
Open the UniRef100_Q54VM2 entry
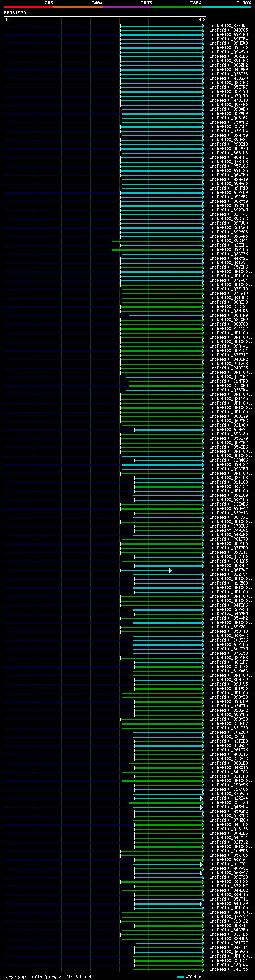pyautogui.click(x=229, y=618)
